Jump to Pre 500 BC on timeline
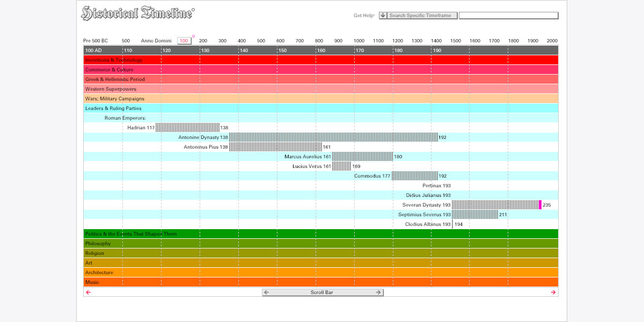 tap(96, 41)
